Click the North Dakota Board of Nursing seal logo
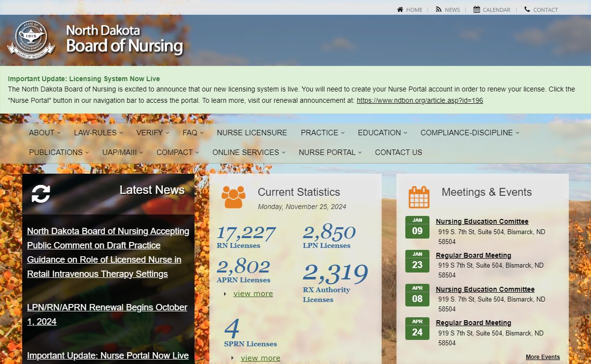This screenshot has width=591, height=364. point(31,40)
